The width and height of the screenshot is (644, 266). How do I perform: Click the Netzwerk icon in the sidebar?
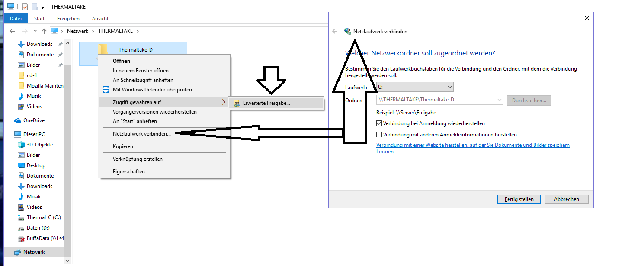point(18,252)
